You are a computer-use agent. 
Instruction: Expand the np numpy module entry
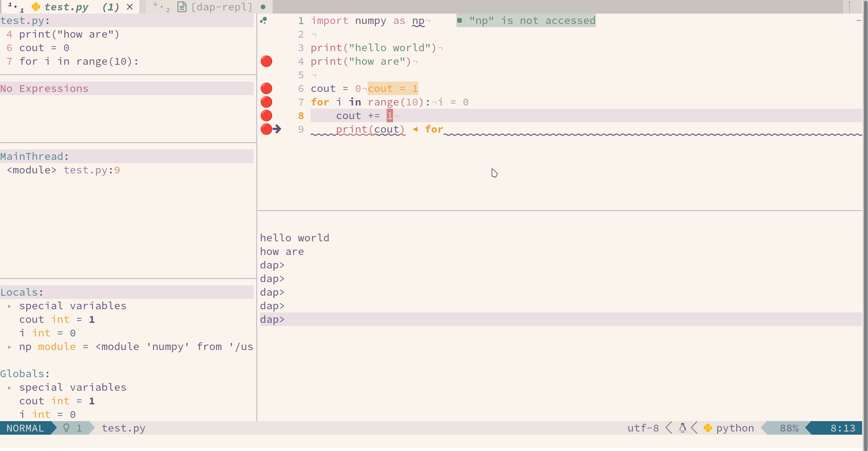tap(9, 347)
